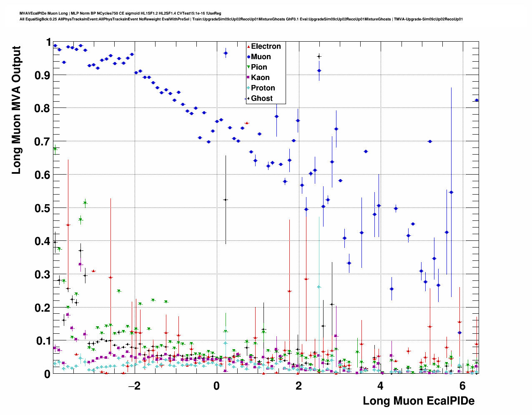Click the red Electron triangle legend marker
The width and height of the screenshot is (532, 415).
coord(248,46)
